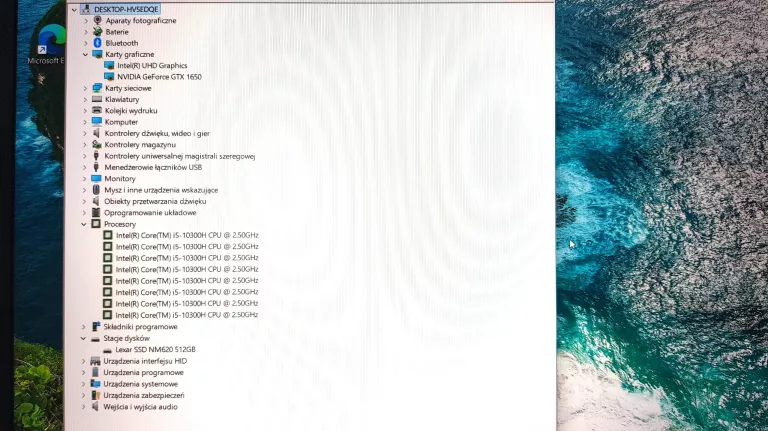Select the DESKTOP-HVSEDQE root node
768x431 pixels.
[126, 9]
